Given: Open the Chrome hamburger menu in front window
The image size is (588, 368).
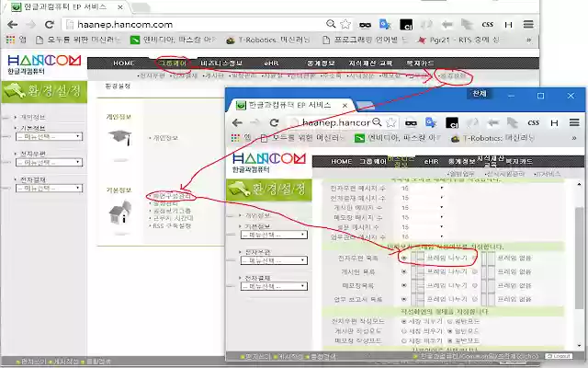Looking at the screenshot, I should tap(574, 122).
